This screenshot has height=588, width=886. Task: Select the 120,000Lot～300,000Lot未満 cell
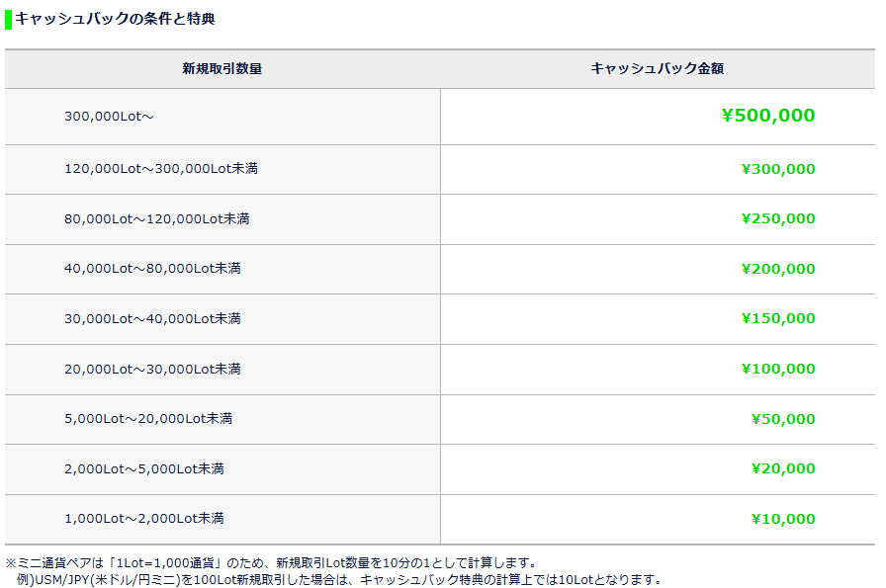click(x=161, y=169)
